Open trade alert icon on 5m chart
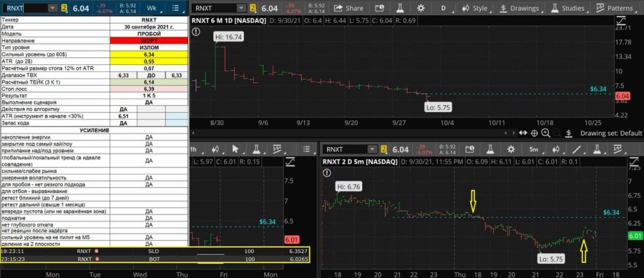The width and height of the screenshot is (644, 278). coord(470,149)
